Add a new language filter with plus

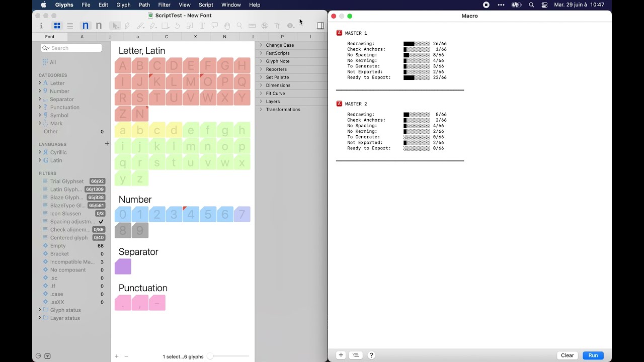tap(107, 144)
